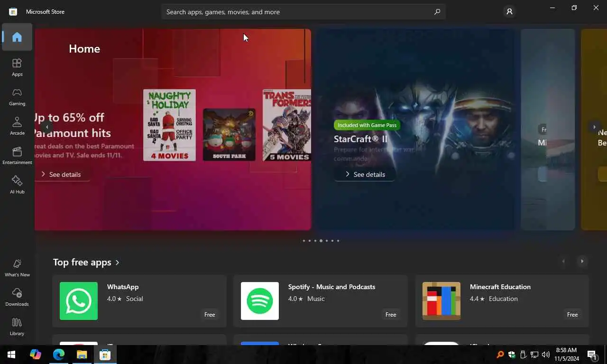The width and height of the screenshot is (607, 364).
Task: Click the South Park poster thumbnail
Action: [229, 135]
